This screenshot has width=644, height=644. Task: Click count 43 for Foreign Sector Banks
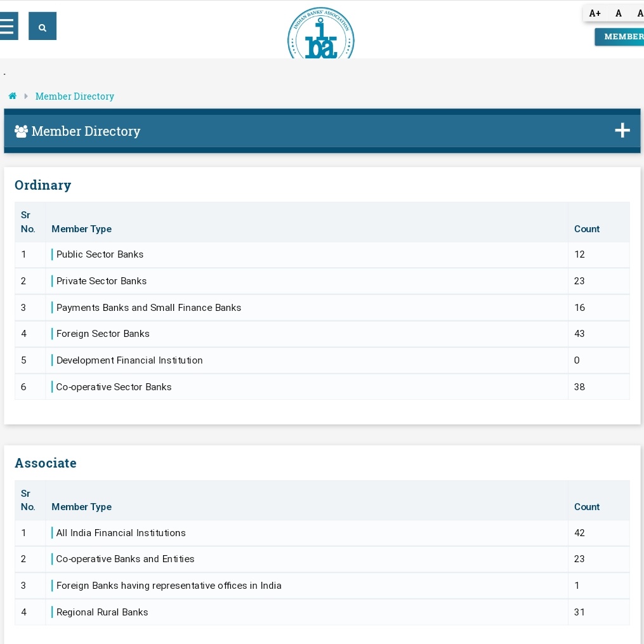point(579,334)
